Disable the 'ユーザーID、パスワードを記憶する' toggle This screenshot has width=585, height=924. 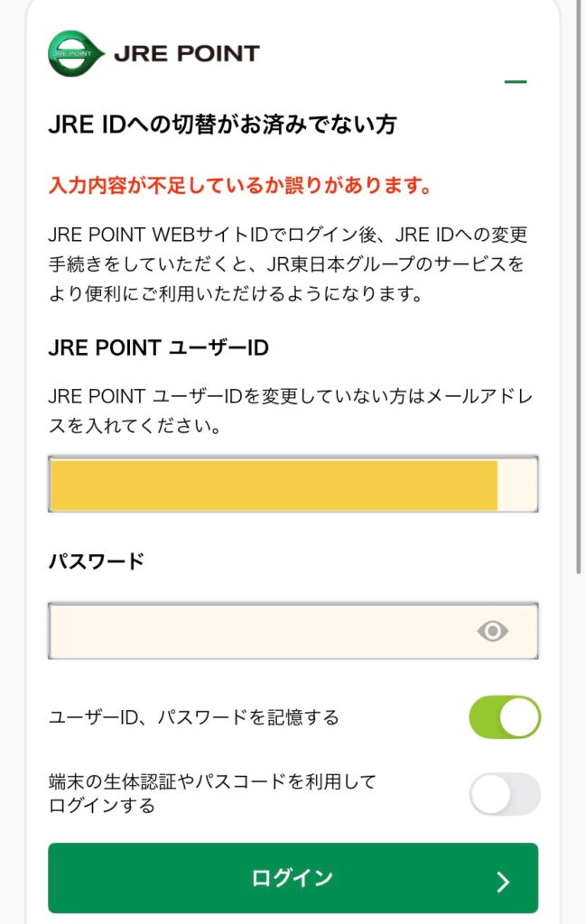(x=505, y=717)
